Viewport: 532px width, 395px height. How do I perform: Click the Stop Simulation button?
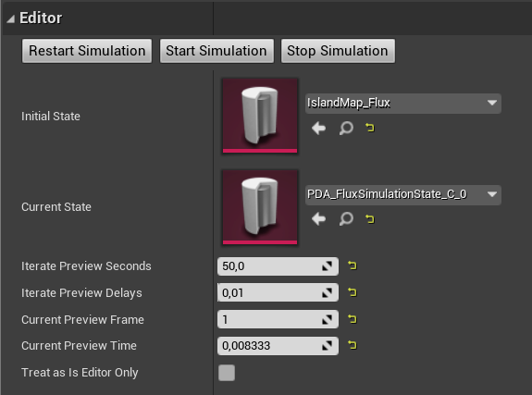pos(338,51)
